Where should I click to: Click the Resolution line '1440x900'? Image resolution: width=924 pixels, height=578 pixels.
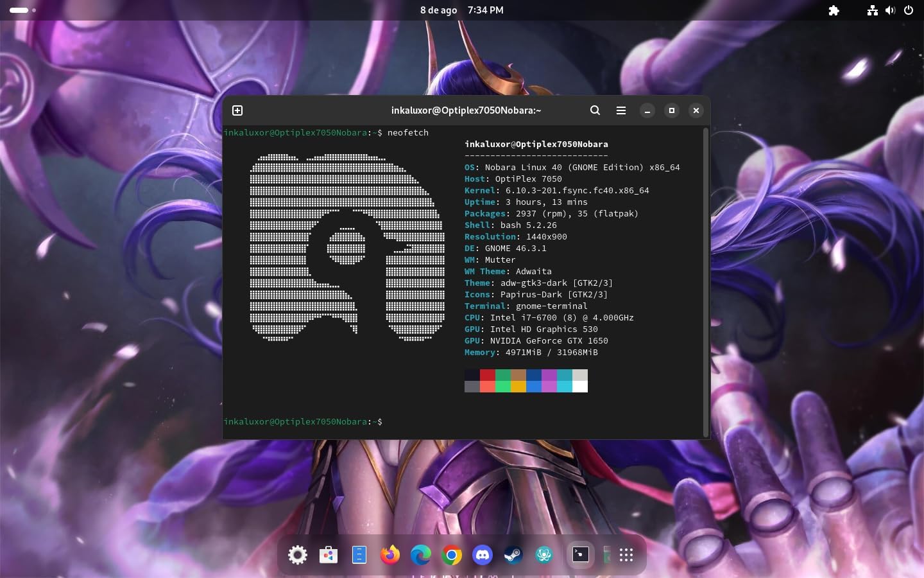click(x=516, y=236)
